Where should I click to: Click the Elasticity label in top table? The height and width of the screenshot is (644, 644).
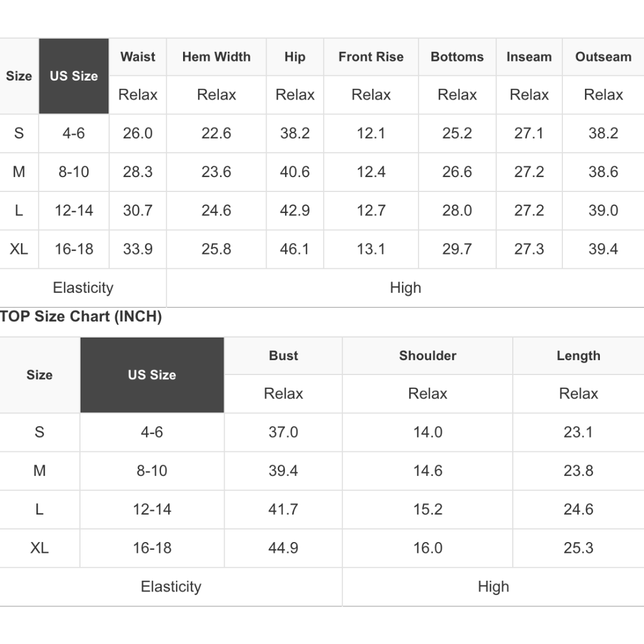tap(171, 587)
